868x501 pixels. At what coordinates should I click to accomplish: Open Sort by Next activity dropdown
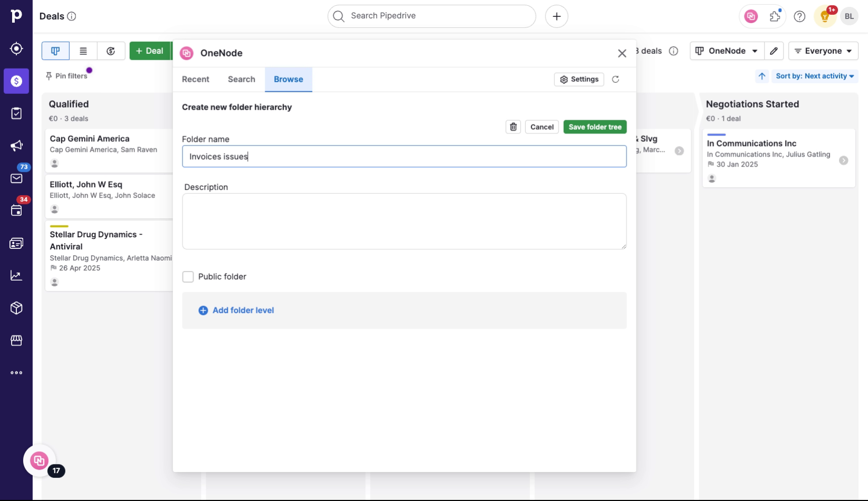814,76
